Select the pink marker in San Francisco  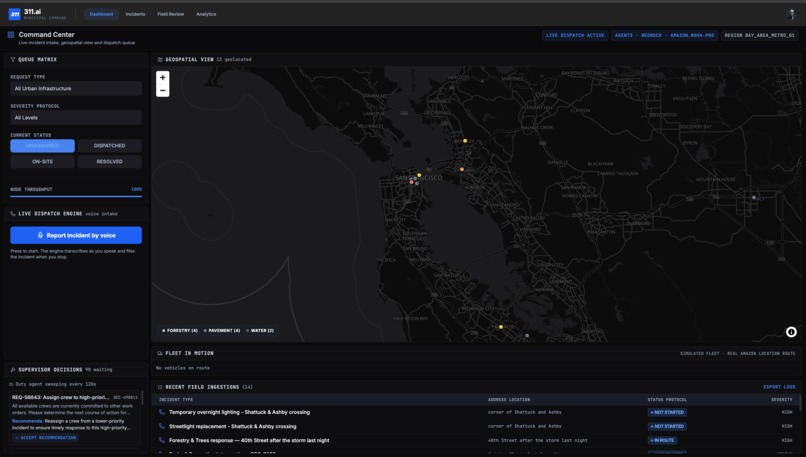coord(411,182)
